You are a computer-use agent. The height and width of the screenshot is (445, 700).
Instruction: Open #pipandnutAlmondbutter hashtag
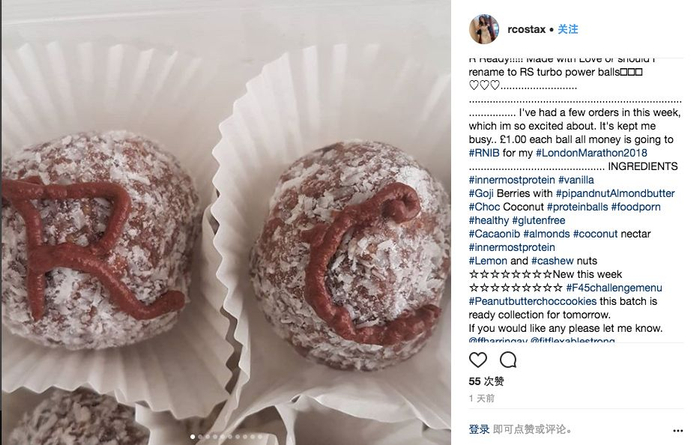pos(615,193)
